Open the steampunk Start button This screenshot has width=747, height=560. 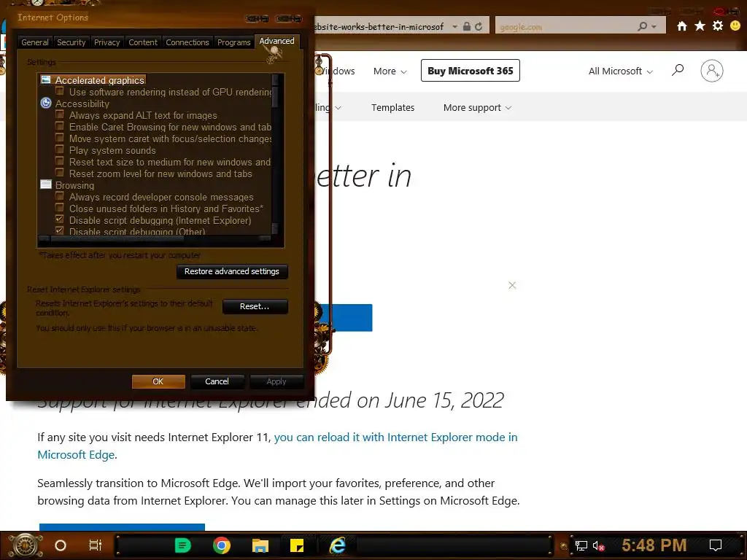[25, 545]
